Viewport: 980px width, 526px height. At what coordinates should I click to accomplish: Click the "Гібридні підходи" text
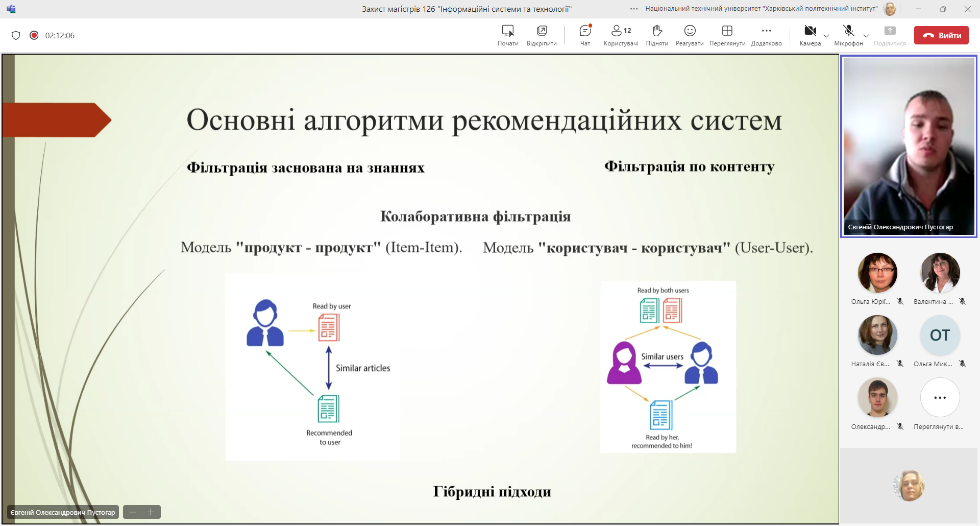pyautogui.click(x=492, y=492)
